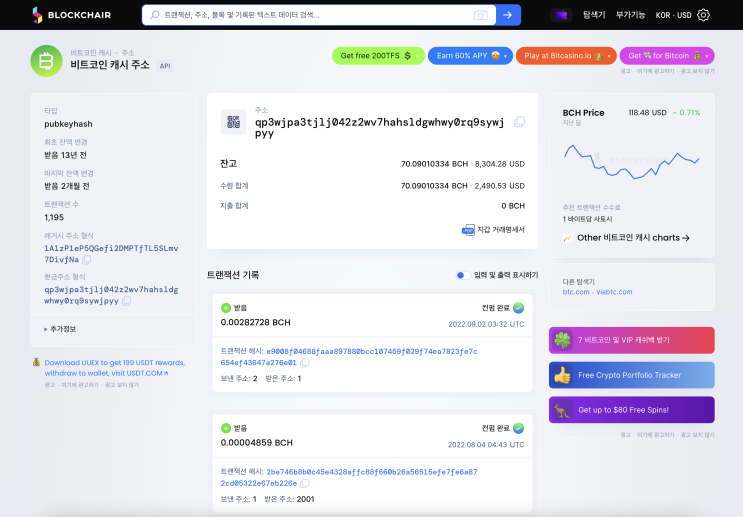Click Free Crypto Portfolio Tracker banner
The width and height of the screenshot is (743, 517).
[632, 375]
